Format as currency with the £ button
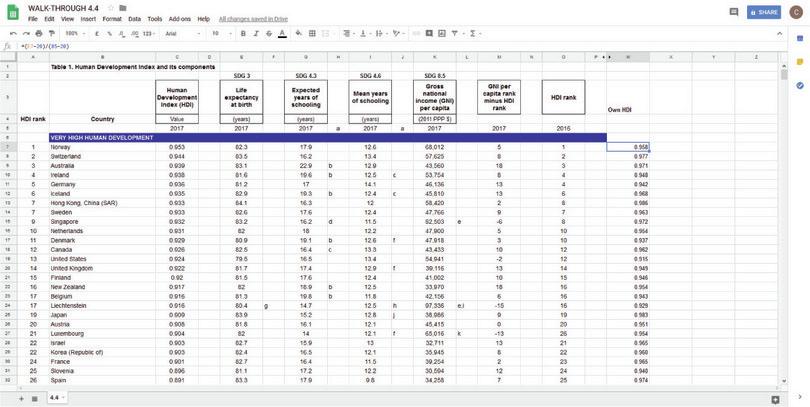This screenshot has width=810, height=407. pyautogui.click(x=97, y=34)
